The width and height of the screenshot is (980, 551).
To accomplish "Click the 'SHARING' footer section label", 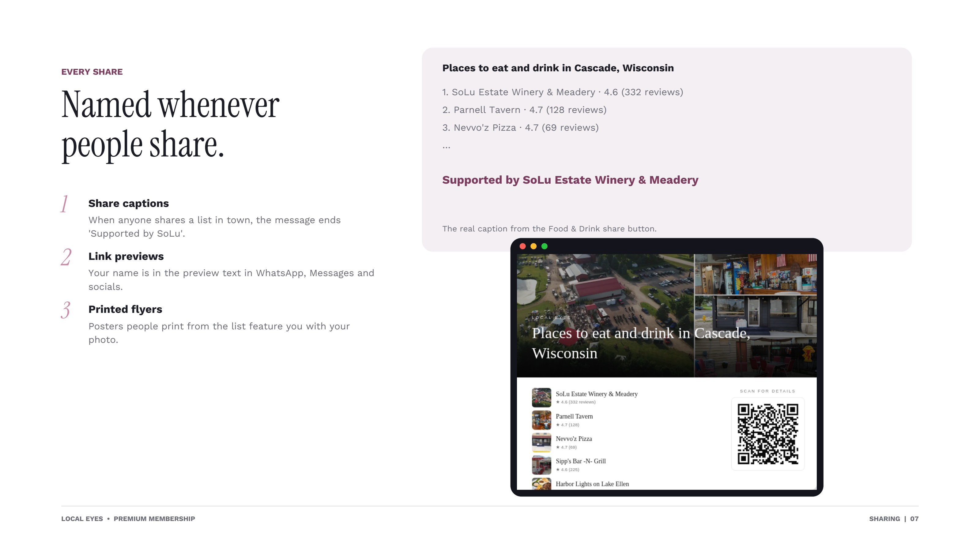I will pos(884,519).
